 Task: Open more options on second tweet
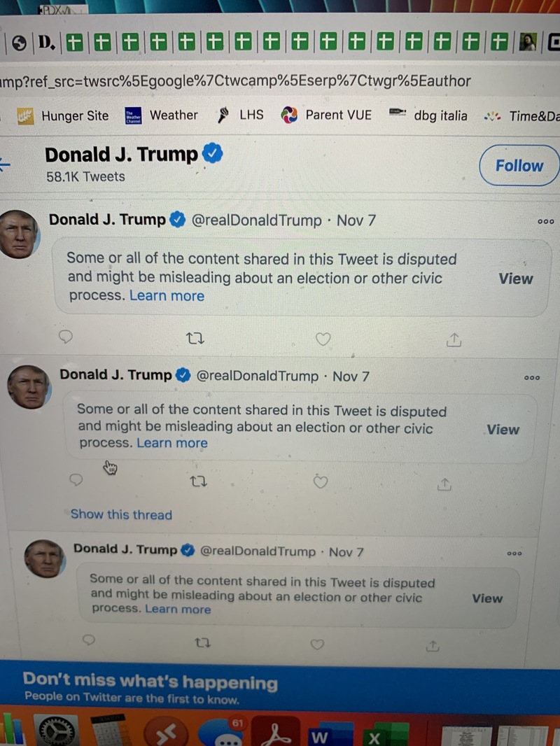pos(532,377)
